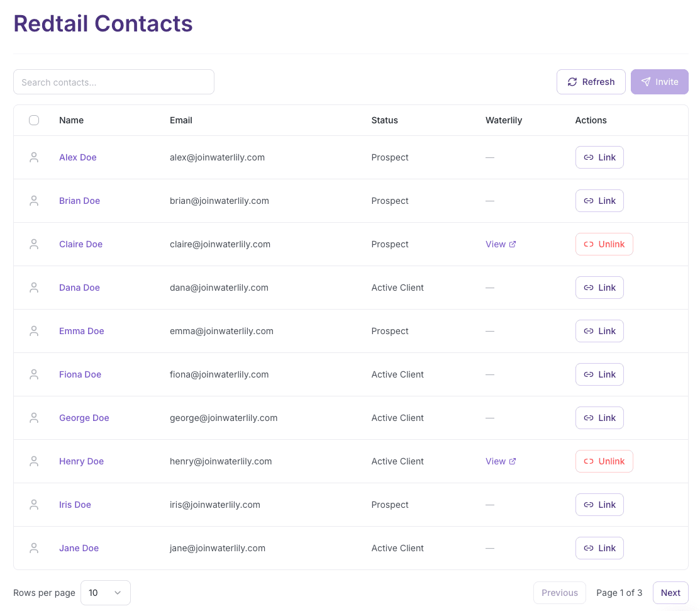Viewport: 700px width, 611px height.
Task: Unlink the Claire Doe contact
Action: pos(604,244)
